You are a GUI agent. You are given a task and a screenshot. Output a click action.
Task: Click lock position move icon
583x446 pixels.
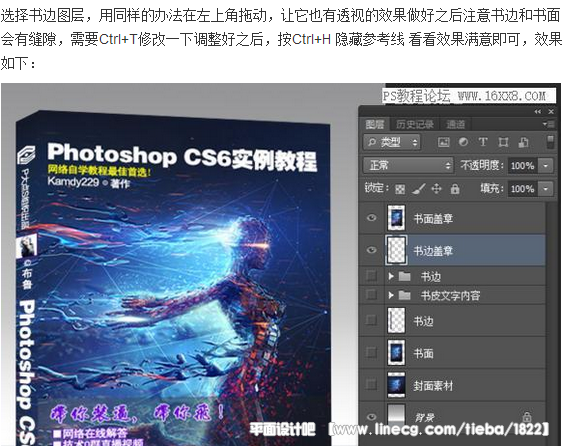[436, 189]
